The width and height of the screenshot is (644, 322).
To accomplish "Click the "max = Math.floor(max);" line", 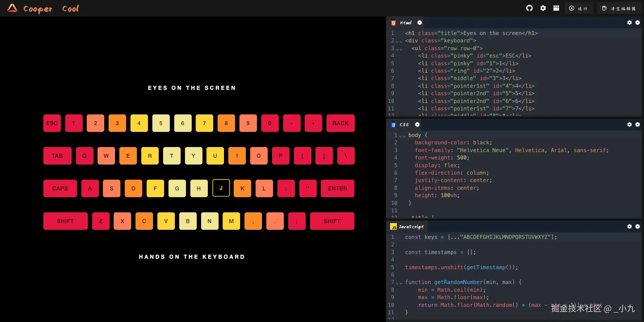I will tap(453, 297).
